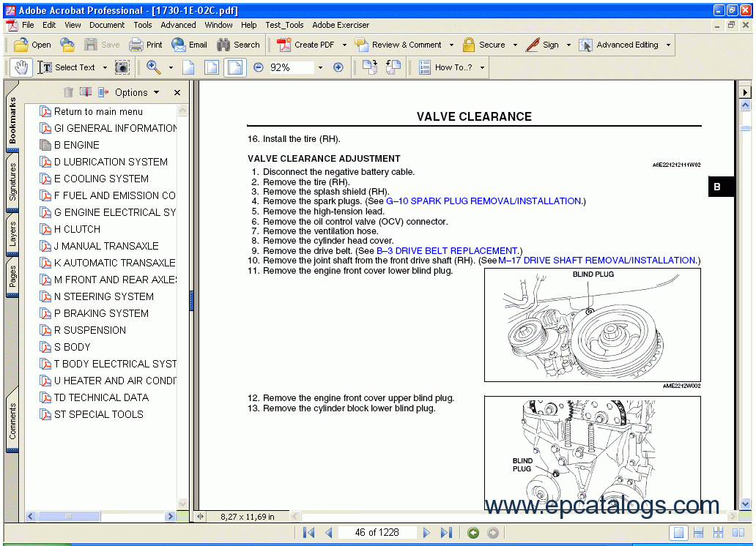Image resolution: width=756 pixels, height=546 pixels.
Task: Close the bookmarks navigation panel
Action: [177, 92]
